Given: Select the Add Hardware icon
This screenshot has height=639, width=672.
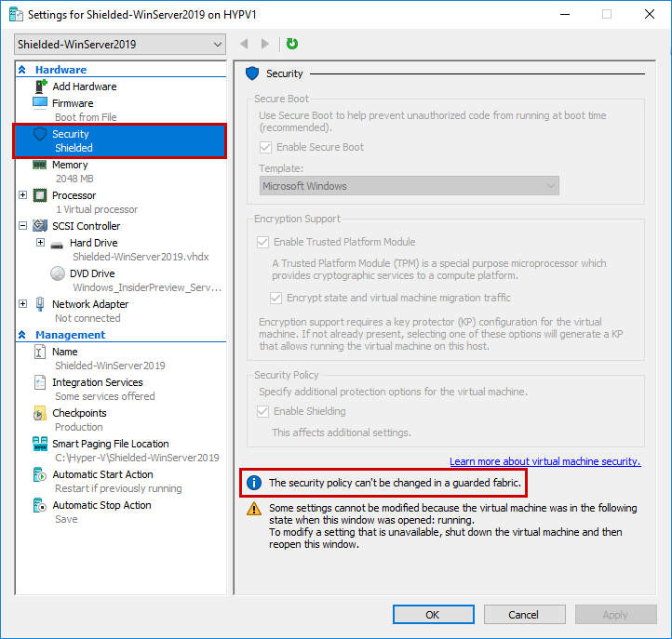Looking at the screenshot, I should (41, 87).
